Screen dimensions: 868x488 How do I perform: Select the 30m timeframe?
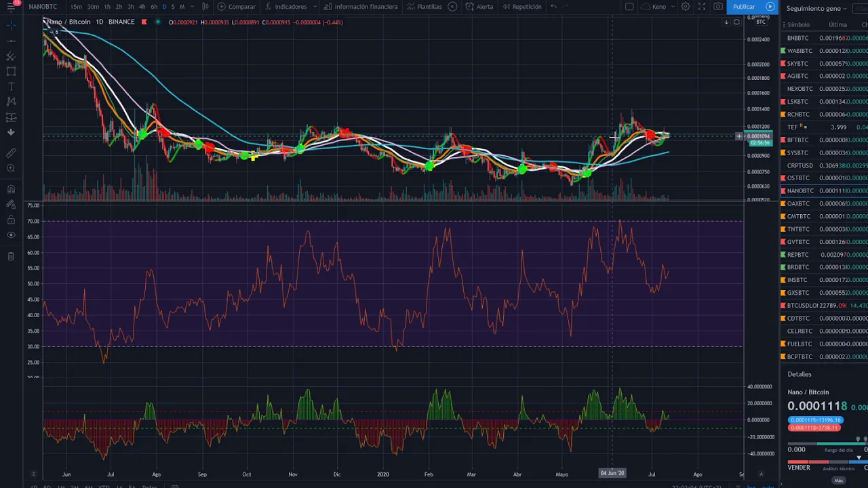[x=93, y=7]
